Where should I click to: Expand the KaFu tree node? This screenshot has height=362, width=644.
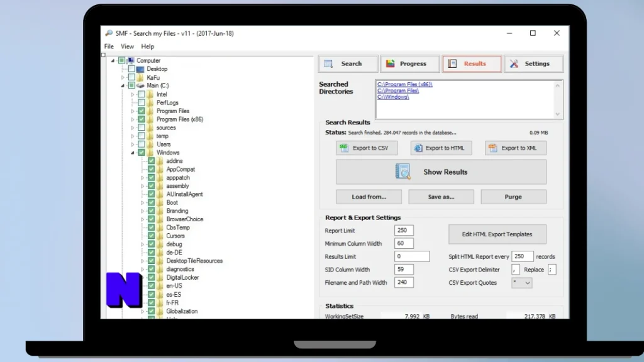point(123,77)
